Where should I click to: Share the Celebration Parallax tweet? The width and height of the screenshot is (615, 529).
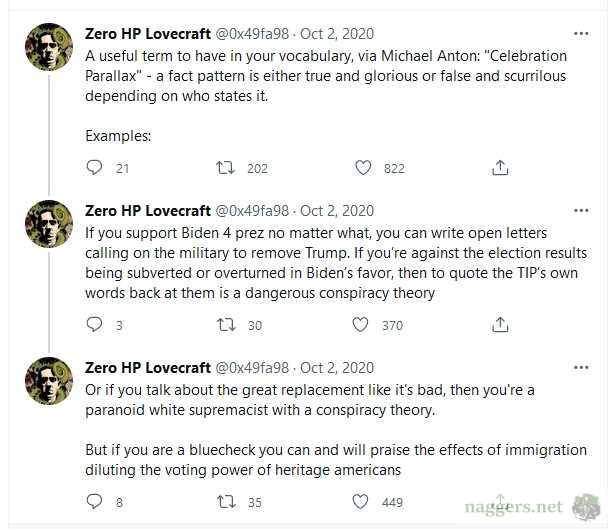[x=500, y=168]
